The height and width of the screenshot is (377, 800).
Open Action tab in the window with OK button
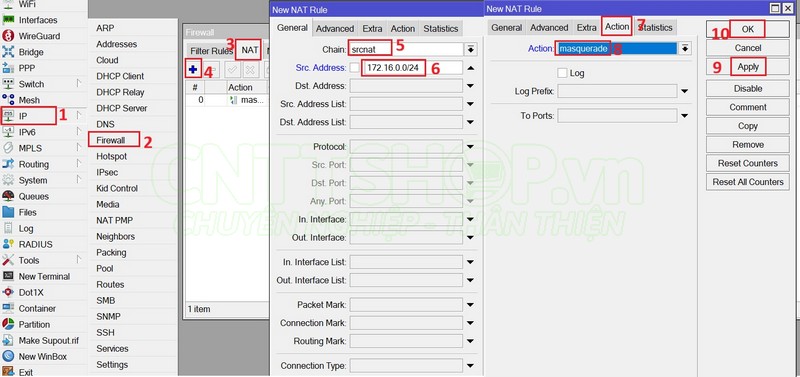pos(617,27)
